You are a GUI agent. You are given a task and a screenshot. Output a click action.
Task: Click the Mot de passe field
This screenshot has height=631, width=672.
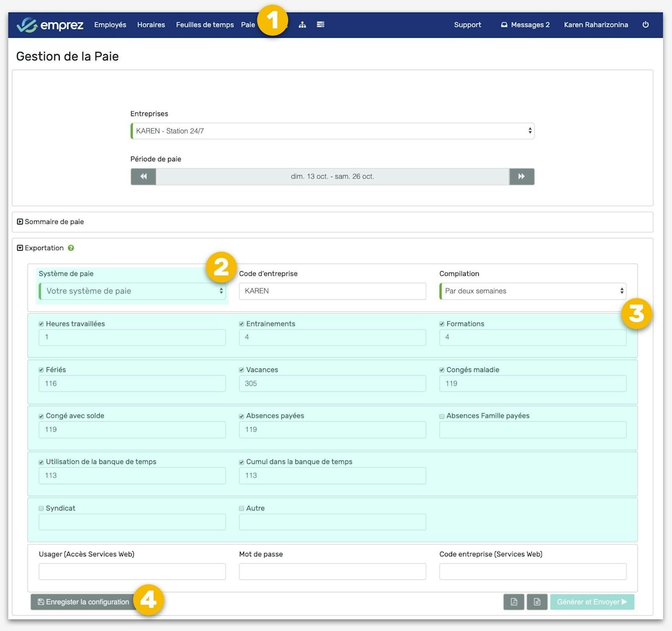[332, 572]
